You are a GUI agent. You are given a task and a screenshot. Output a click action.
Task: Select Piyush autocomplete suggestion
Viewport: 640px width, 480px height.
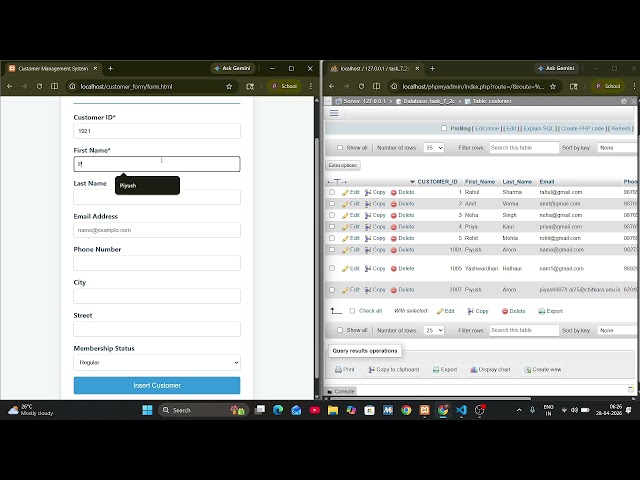(x=147, y=186)
